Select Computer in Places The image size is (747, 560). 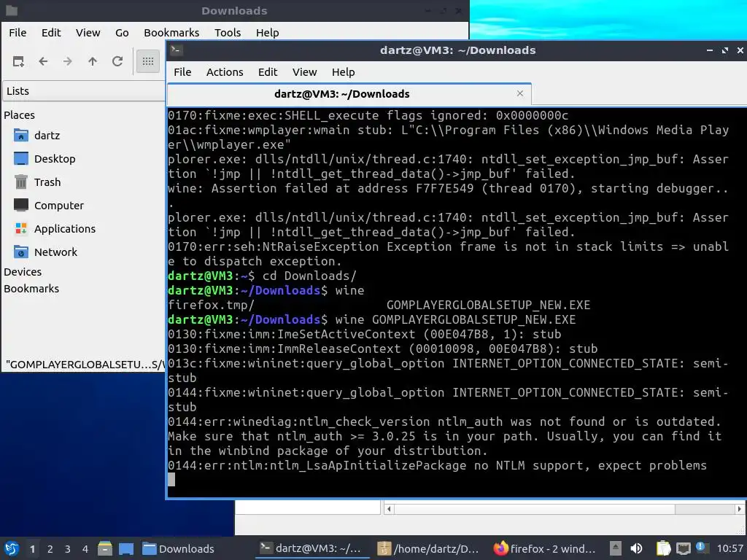pyautogui.click(x=58, y=205)
